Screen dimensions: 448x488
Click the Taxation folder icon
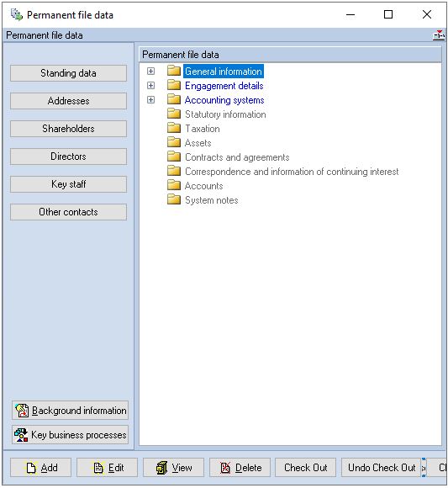[174, 128]
